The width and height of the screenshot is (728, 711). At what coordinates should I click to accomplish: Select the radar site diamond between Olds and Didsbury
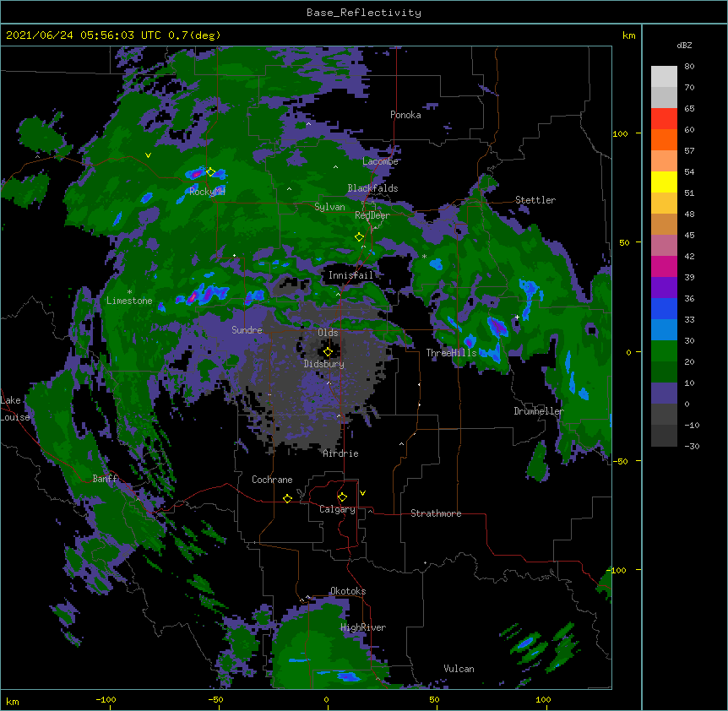pyautogui.click(x=328, y=352)
